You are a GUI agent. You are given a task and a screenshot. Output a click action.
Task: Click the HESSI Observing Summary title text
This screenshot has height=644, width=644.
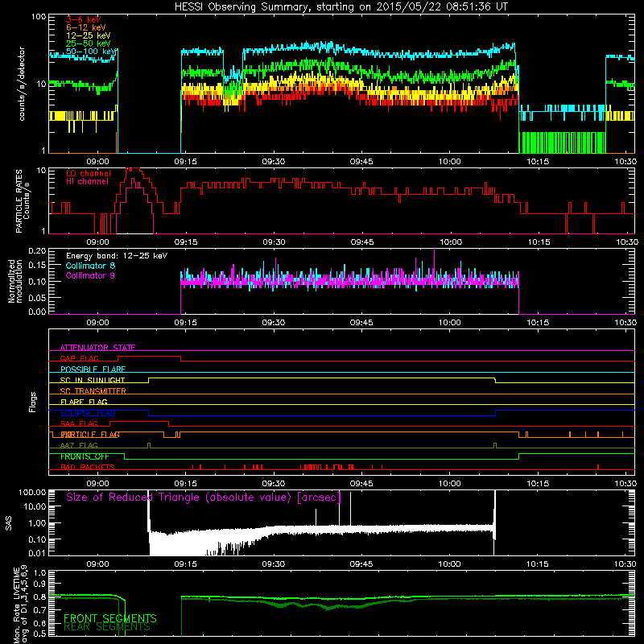(341, 7)
